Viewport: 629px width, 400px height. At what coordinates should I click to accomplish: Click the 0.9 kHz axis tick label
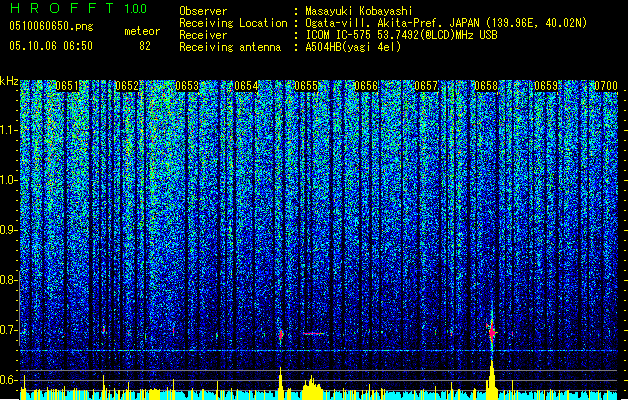tap(8, 230)
